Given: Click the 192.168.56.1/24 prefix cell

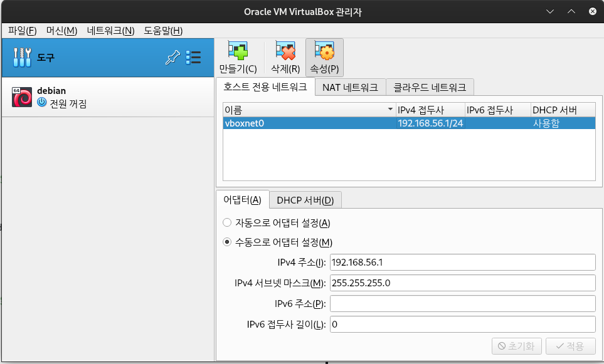Looking at the screenshot, I should (x=430, y=123).
